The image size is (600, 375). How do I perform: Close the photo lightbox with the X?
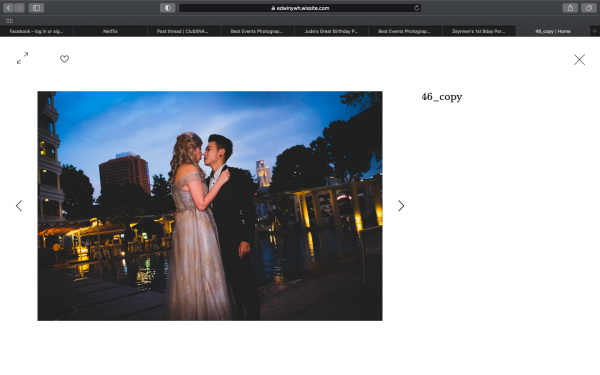coord(579,59)
